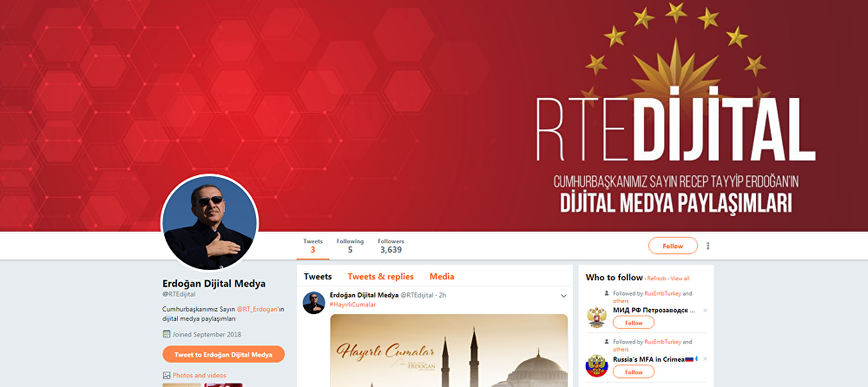Viewport: 868px width, 387px height.
Task: Click МИД РФ Петрозаводск account avatar
Action: [597, 318]
